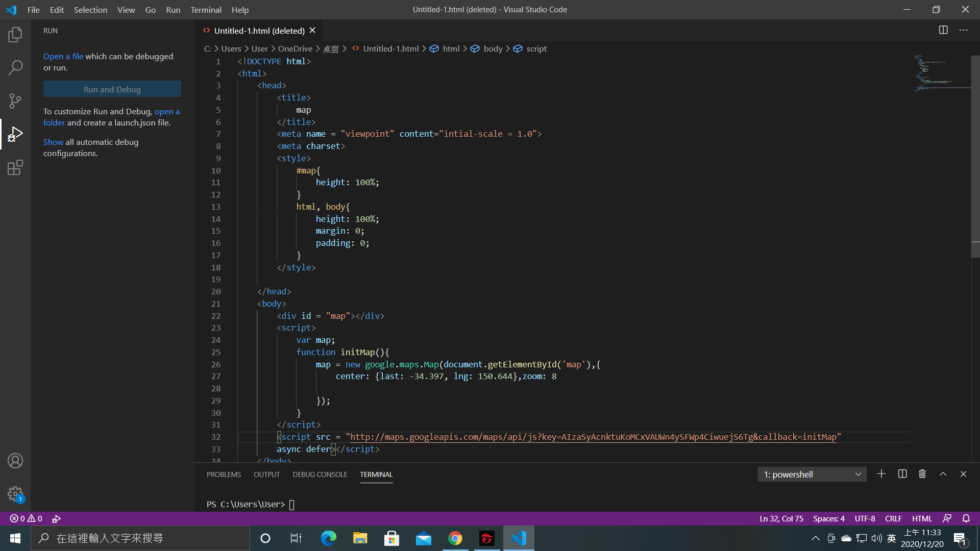Open the Accounts menu icon
Image resolution: width=980 pixels, height=551 pixels.
pyautogui.click(x=15, y=461)
